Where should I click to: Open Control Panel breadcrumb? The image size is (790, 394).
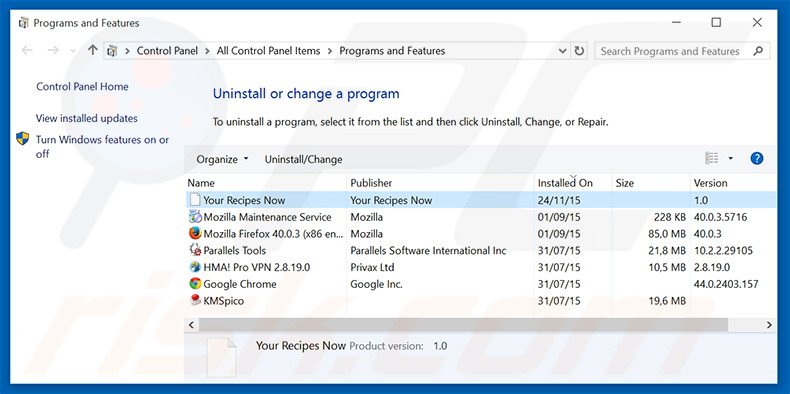tap(167, 51)
